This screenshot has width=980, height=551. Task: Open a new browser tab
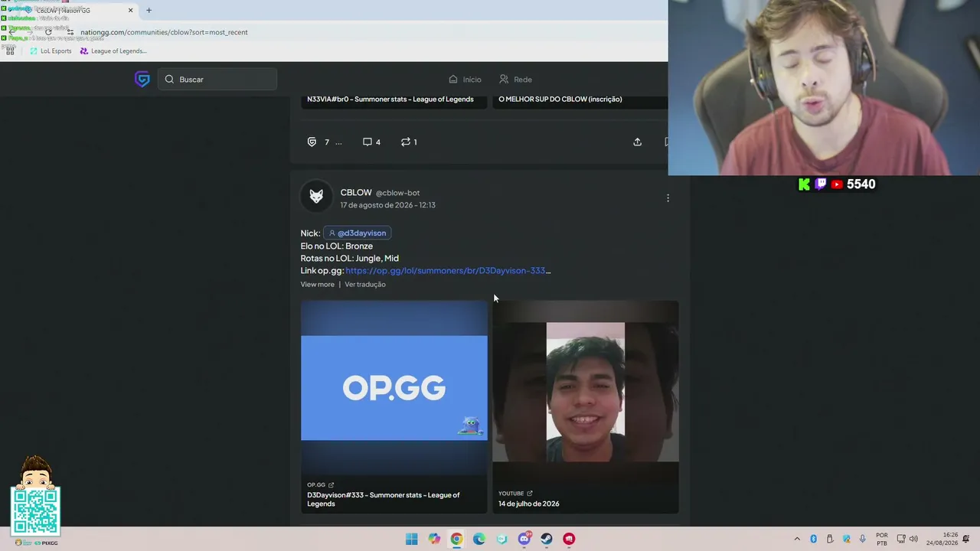click(x=149, y=10)
